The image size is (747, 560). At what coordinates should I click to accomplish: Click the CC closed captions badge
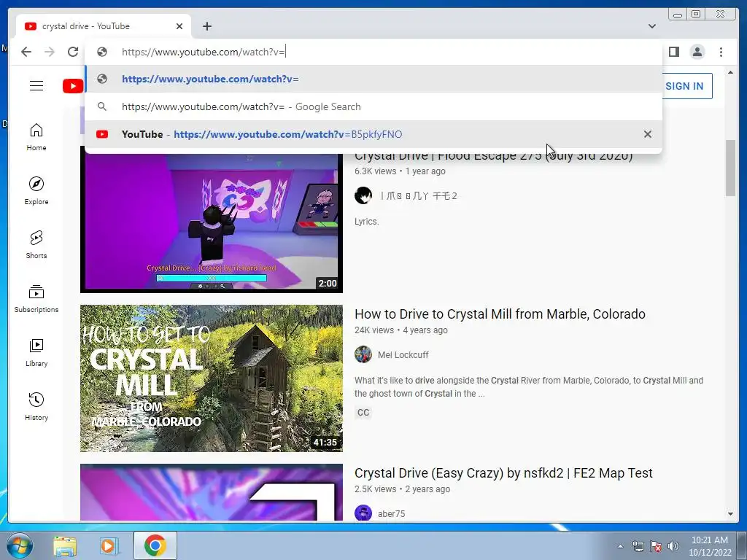click(363, 413)
